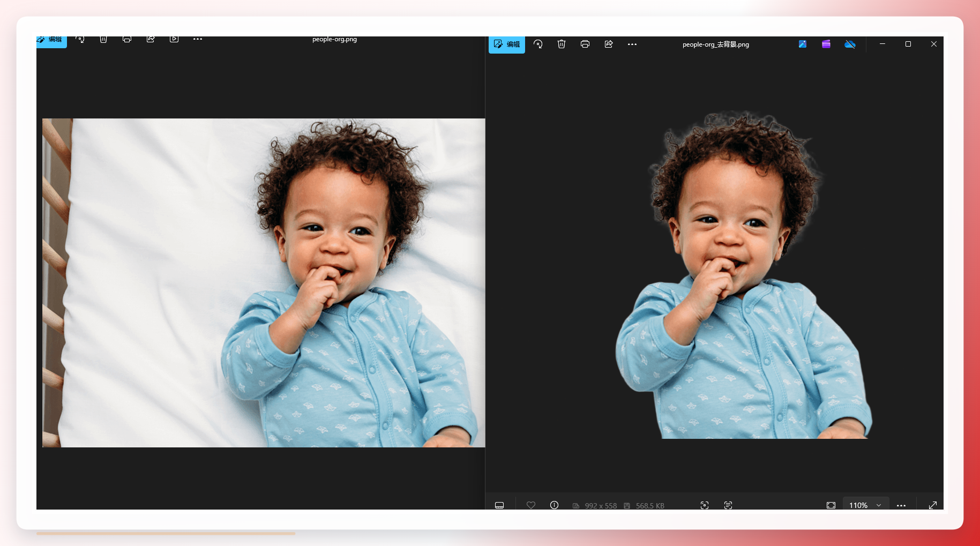Viewport: 980px width, 546px height.
Task: Click the fit to window icon
Action: tap(831, 505)
